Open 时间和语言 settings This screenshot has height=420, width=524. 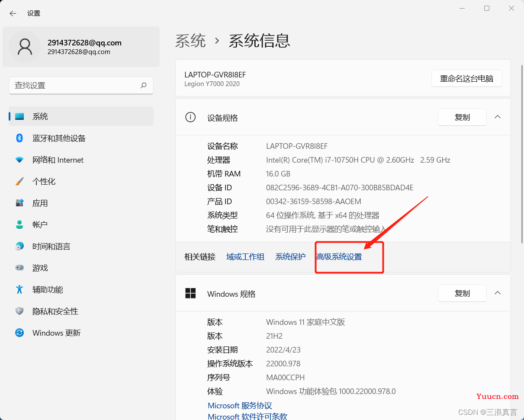point(81,246)
